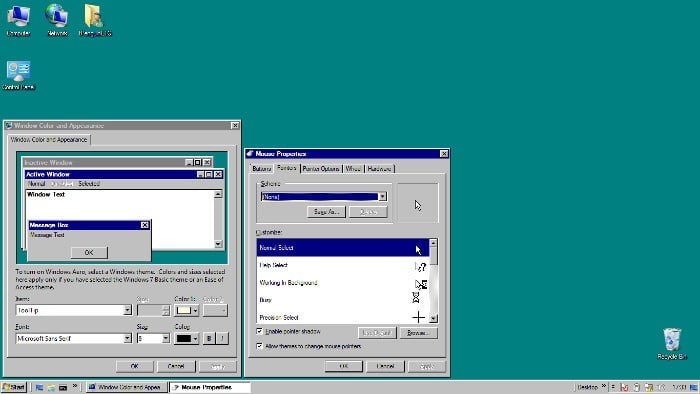Select the user folder desktop icon
This screenshot has height=394, width=700.
[95, 20]
